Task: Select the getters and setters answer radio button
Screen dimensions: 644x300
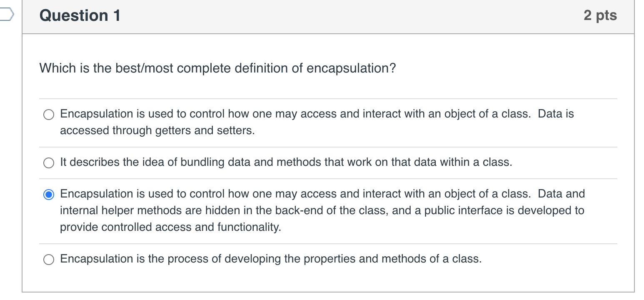Action: click(49, 115)
